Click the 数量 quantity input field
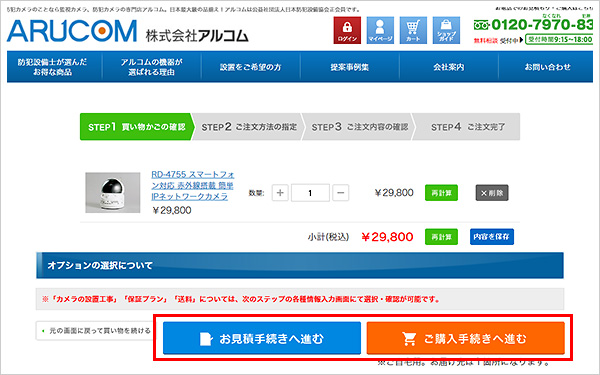Viewport: 600px width, 375px height. click(310, 192)
